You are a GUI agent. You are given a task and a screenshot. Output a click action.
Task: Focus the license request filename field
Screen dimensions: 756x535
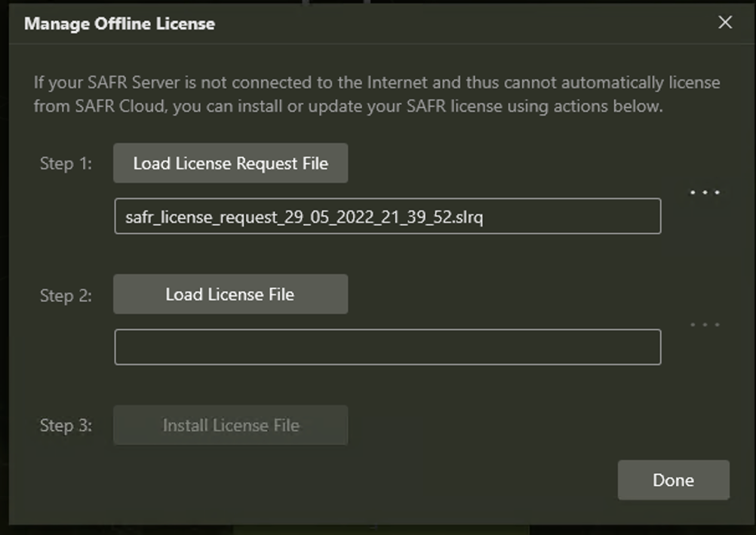387,217
